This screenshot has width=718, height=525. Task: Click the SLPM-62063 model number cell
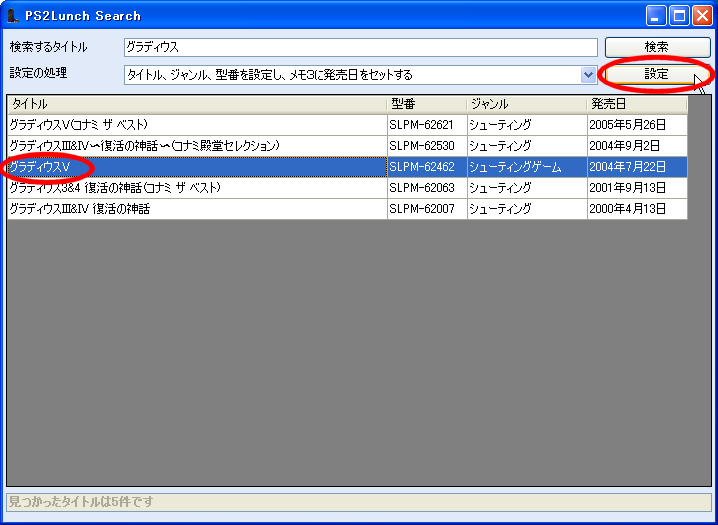point(427,188)
